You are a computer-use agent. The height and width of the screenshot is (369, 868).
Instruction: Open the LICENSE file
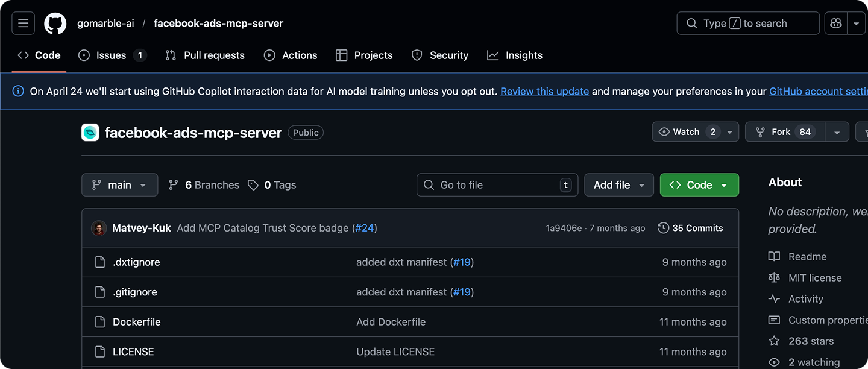(133, 352)
